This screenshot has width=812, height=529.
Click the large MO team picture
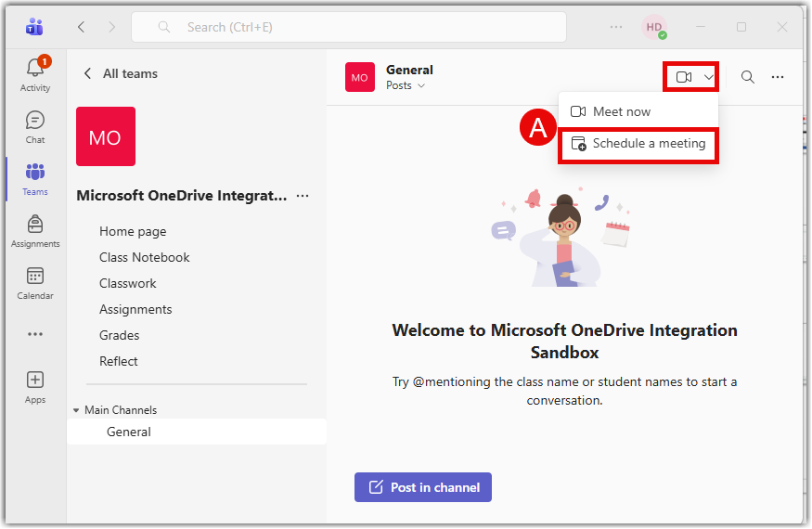106,136
